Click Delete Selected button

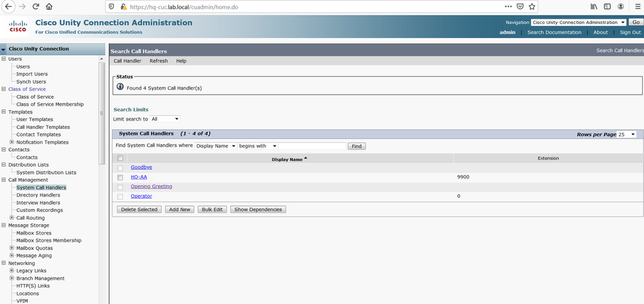139,209
